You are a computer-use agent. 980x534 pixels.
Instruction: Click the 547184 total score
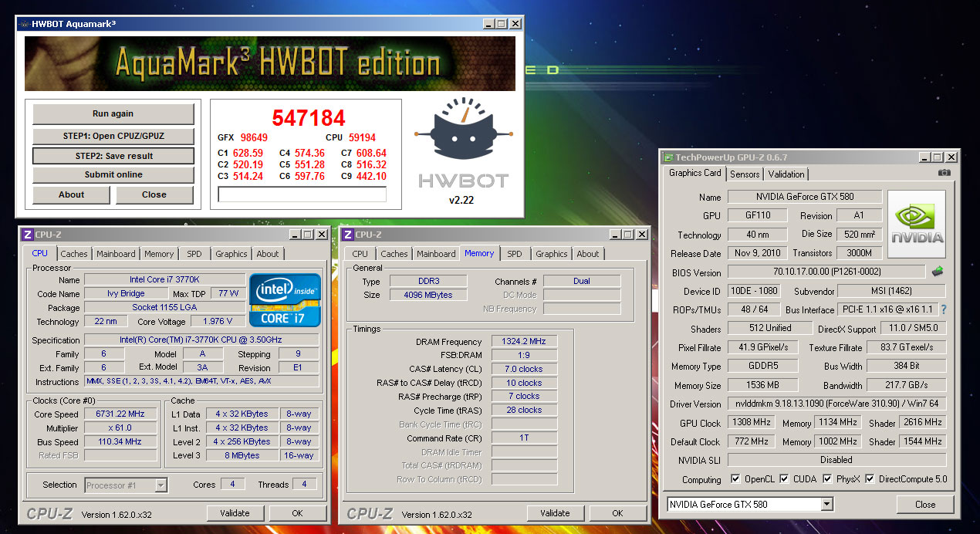coord(308,118)
